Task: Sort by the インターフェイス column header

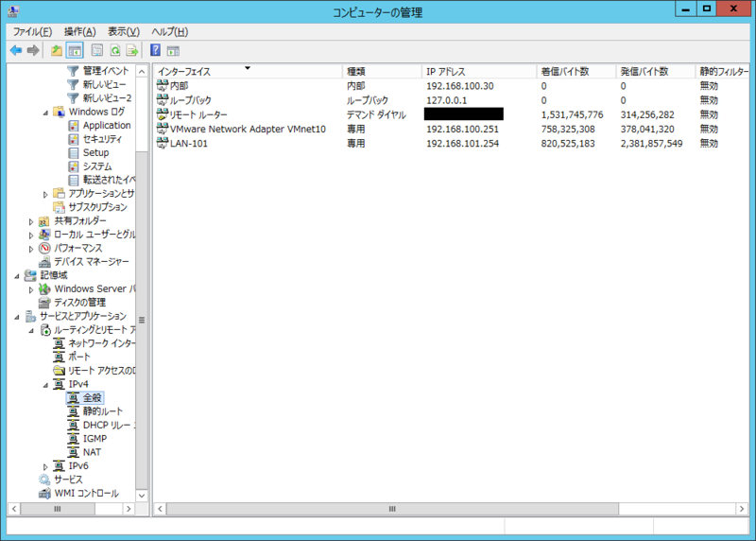Action: pos(248,72)
